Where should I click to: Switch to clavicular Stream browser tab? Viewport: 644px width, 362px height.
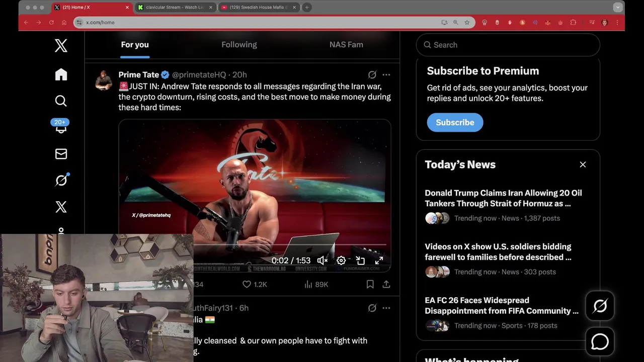point(176,7)
